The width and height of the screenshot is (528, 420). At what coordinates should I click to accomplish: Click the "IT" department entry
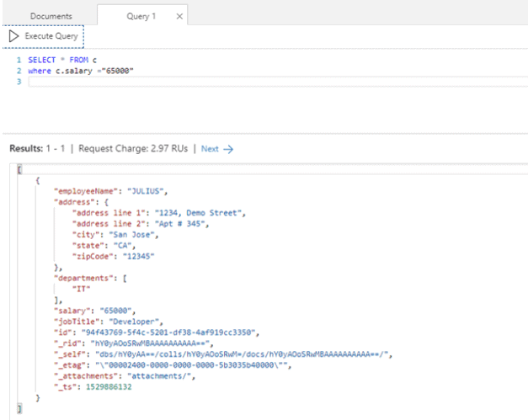coord(81,289)
